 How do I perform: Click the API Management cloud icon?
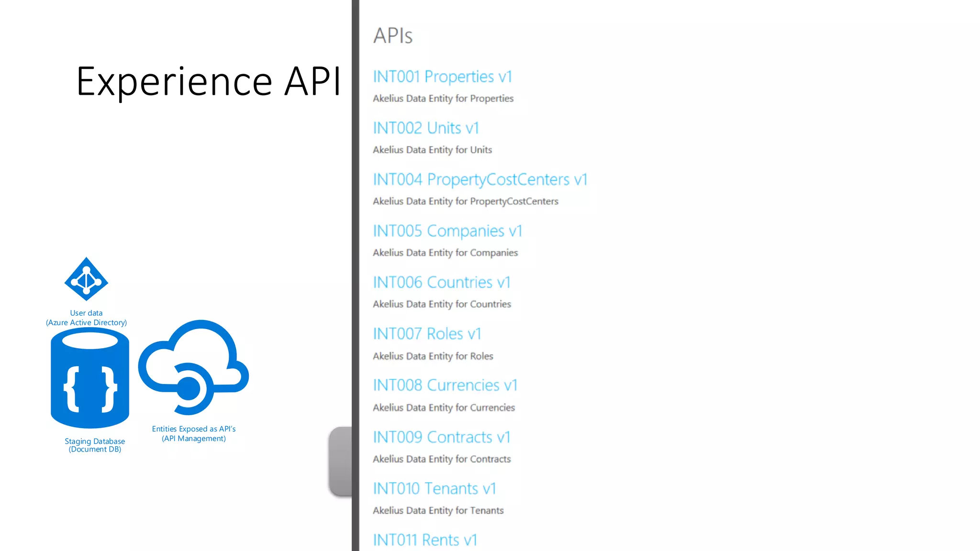tap(193, 367)
